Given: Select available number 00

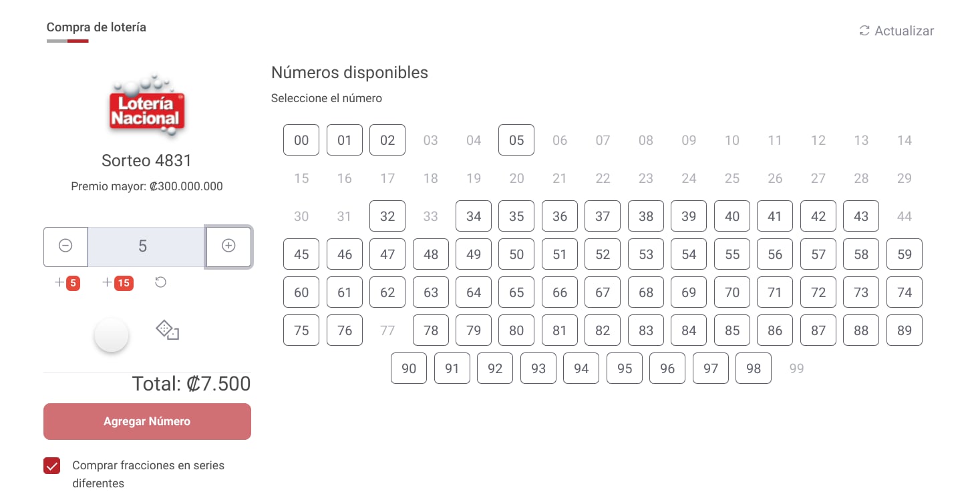Looking at the screenshot, I should click(x=301, y=140).
